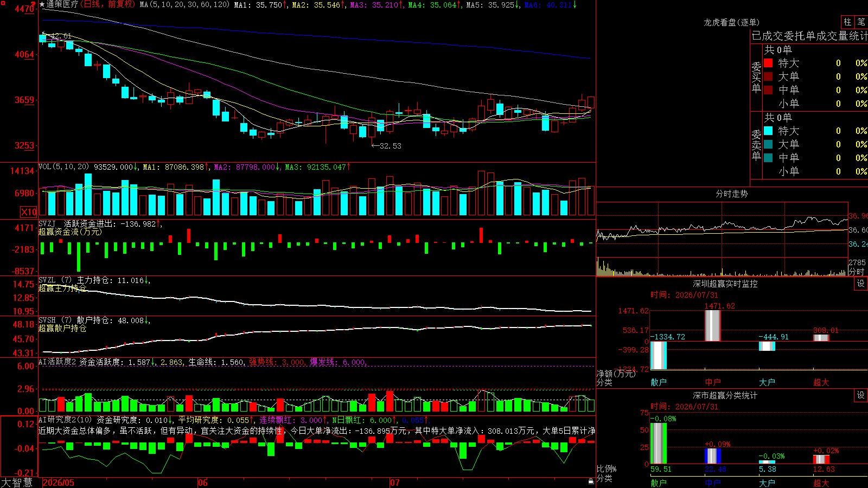The width and height of the screenshot is (868, 488).
Task: Open 设 settings for 深圳超赢实时监控
Action: [861, 284]
